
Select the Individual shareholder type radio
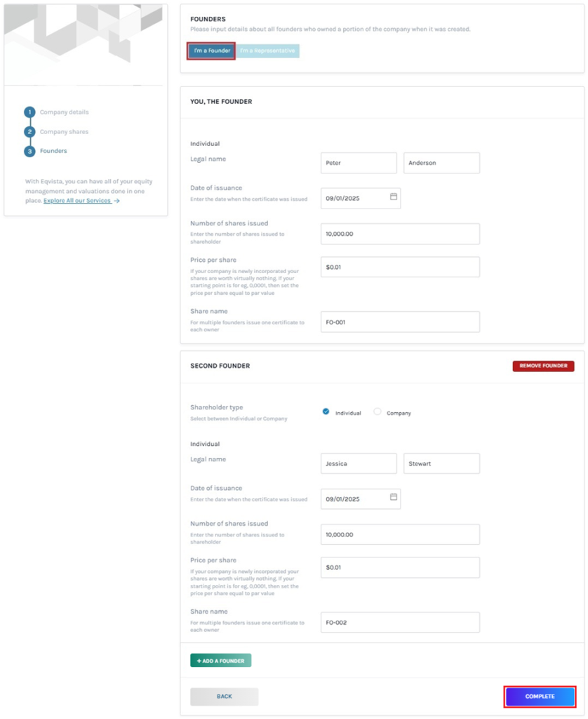(326, 412)
